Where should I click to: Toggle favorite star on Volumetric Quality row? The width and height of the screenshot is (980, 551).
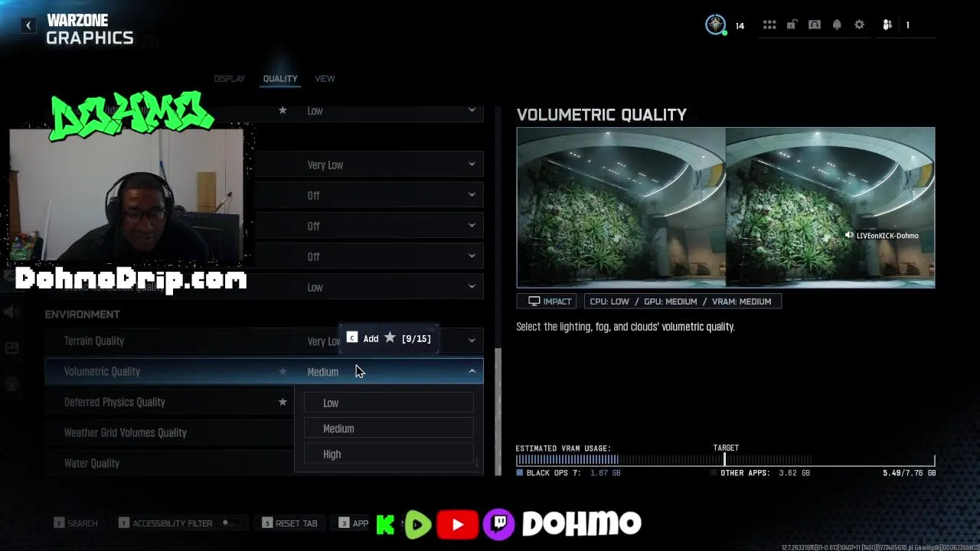[x=283, y=371]
